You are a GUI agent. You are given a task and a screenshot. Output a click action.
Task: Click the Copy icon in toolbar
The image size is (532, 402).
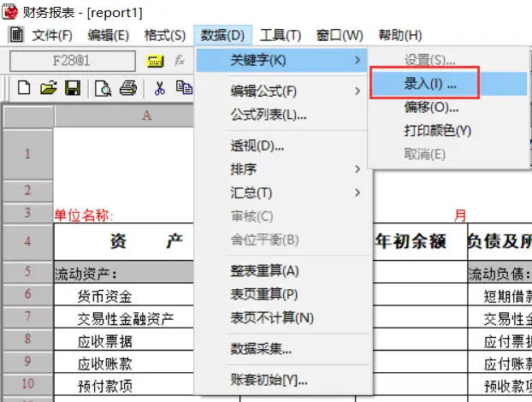pos(184,87)
